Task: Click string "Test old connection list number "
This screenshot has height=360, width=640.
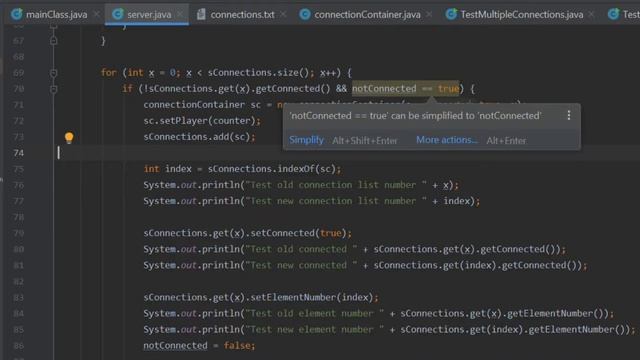Action: 336,185
